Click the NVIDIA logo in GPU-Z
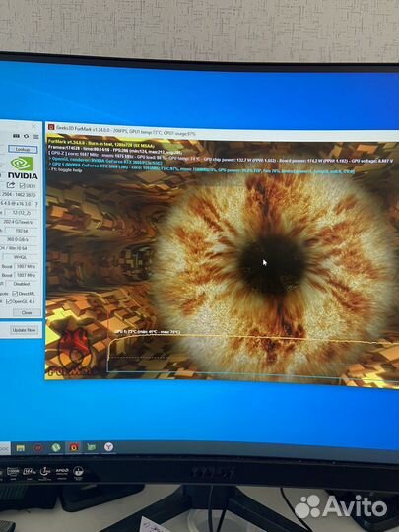399x532 pixels. coord(22,167)
